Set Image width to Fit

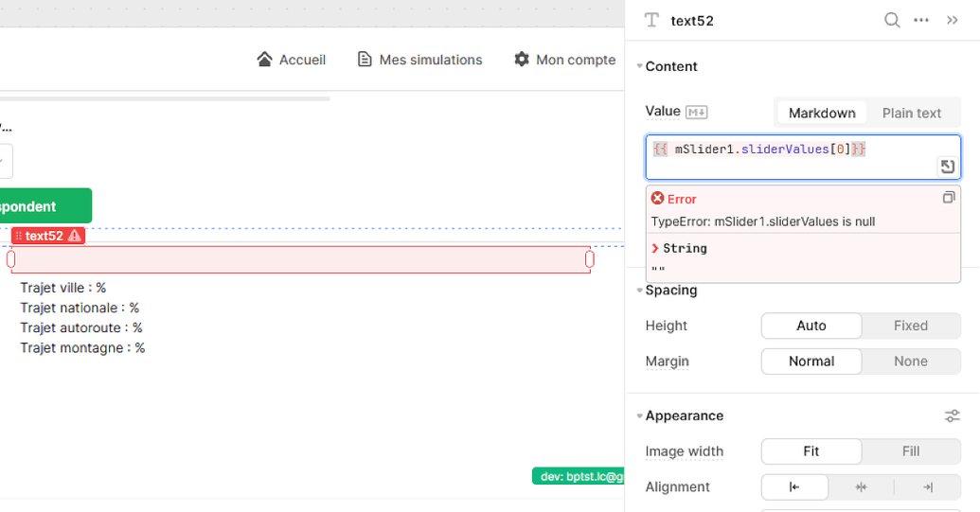(x=811, y=450)
